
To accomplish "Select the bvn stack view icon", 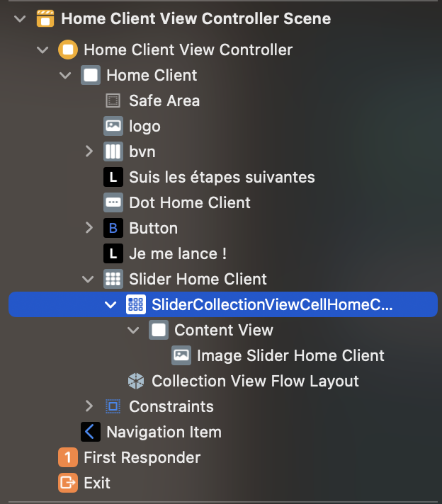I will point(113,151).
